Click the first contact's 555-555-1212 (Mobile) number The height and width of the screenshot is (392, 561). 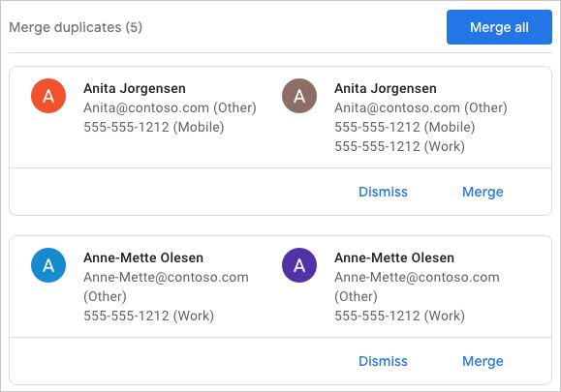click(x=154, y=127)
